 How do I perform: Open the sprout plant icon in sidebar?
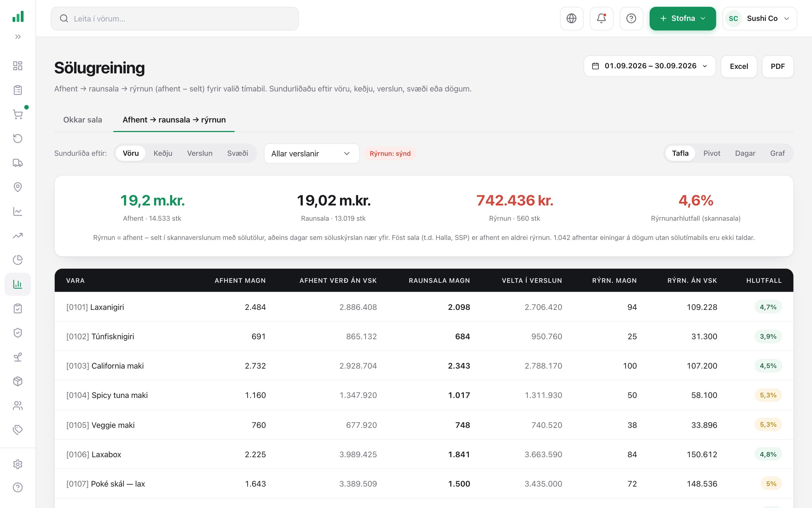click(18, 357)
